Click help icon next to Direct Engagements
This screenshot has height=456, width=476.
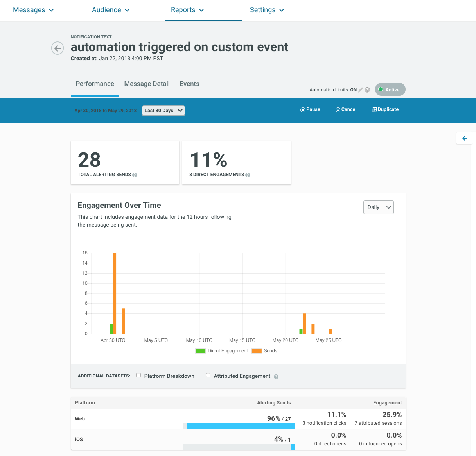pos(248,175)
